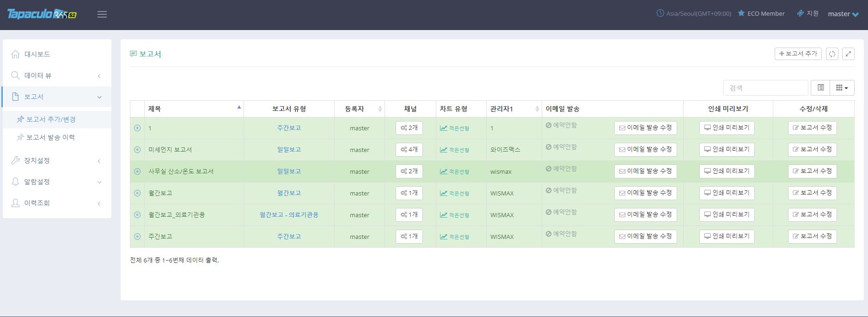Click 4개 channel button for 미세먼지 보고서
Viewport: 868px width, 317px height.
[x=409, y=150]
